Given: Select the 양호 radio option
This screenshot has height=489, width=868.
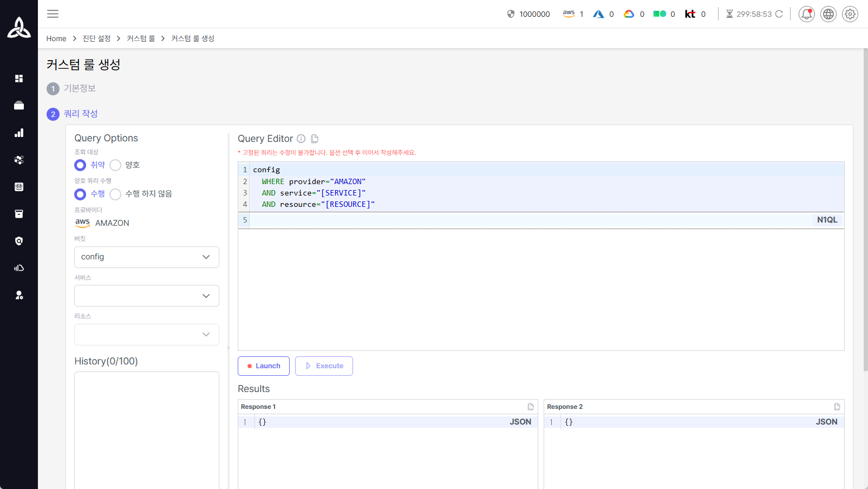Looking at the screenshot, I should coord(115,165).
